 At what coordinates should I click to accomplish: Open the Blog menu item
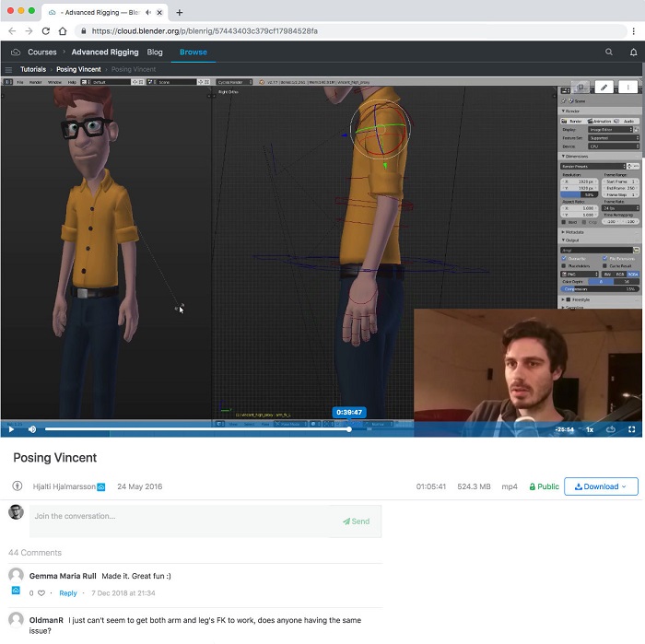[155, 53]
